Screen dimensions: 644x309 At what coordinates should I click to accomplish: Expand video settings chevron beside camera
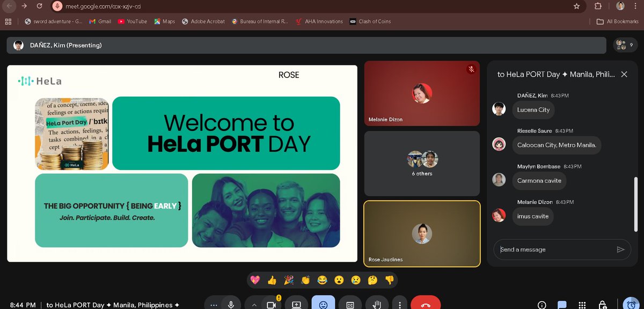tap(254, 304)
